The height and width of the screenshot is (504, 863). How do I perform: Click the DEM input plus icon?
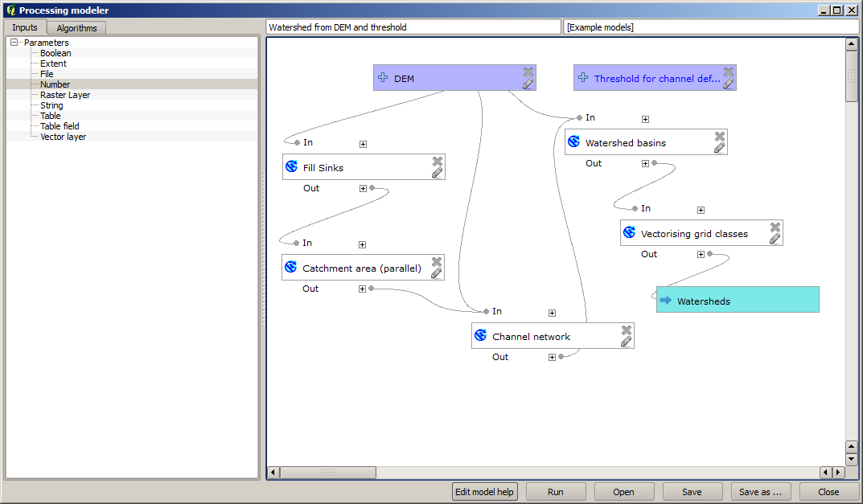pyautogui.click(x=382, y=78)
